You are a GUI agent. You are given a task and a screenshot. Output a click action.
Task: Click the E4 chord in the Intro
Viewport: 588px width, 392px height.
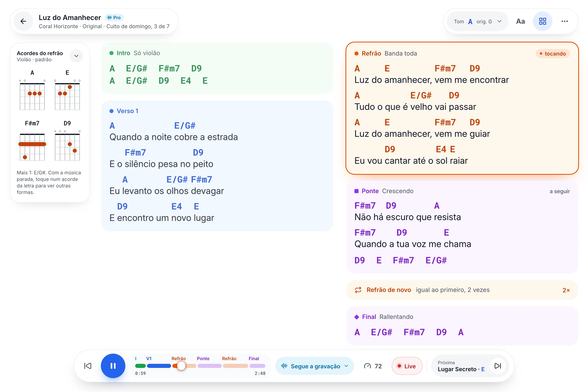(186, 81)
